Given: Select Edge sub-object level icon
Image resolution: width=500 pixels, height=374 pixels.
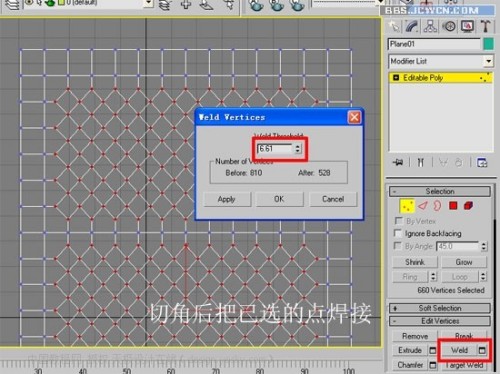Looking at the screenshot, I should 423,206.
